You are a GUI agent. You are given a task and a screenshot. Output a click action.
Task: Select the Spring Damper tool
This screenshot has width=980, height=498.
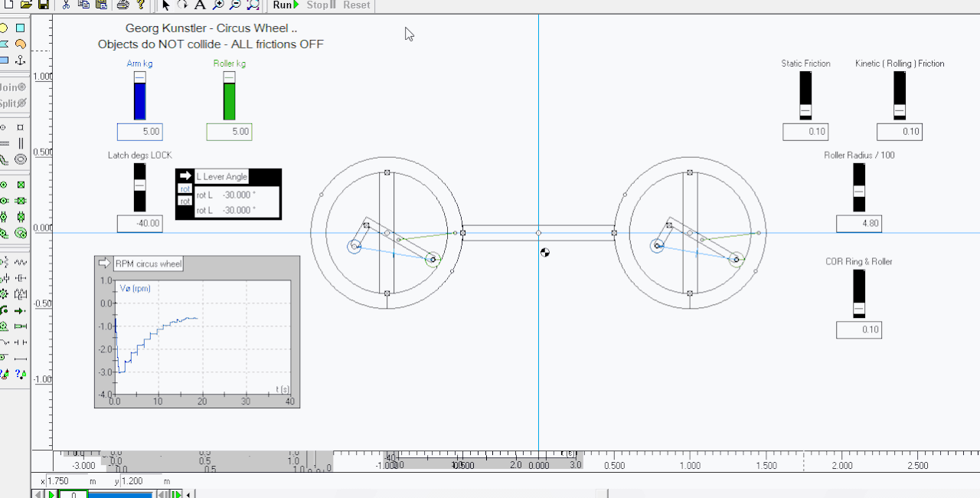(x=21, y=294)
